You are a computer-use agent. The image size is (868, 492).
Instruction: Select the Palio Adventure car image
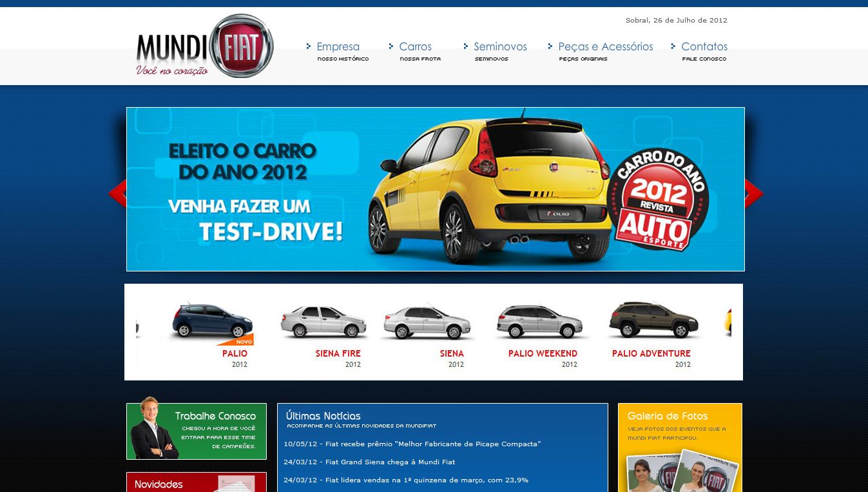point(654,320)
